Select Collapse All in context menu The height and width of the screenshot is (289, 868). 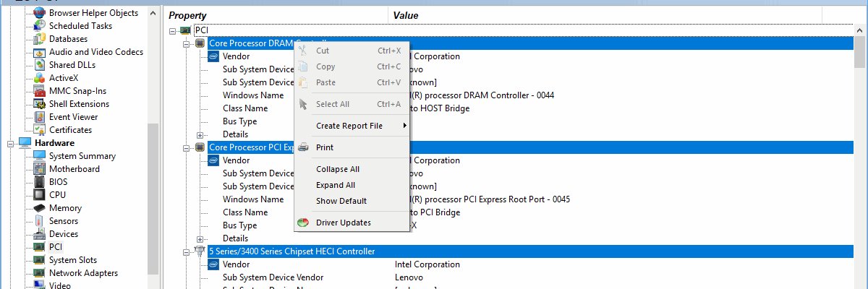(x=352, y=169)
